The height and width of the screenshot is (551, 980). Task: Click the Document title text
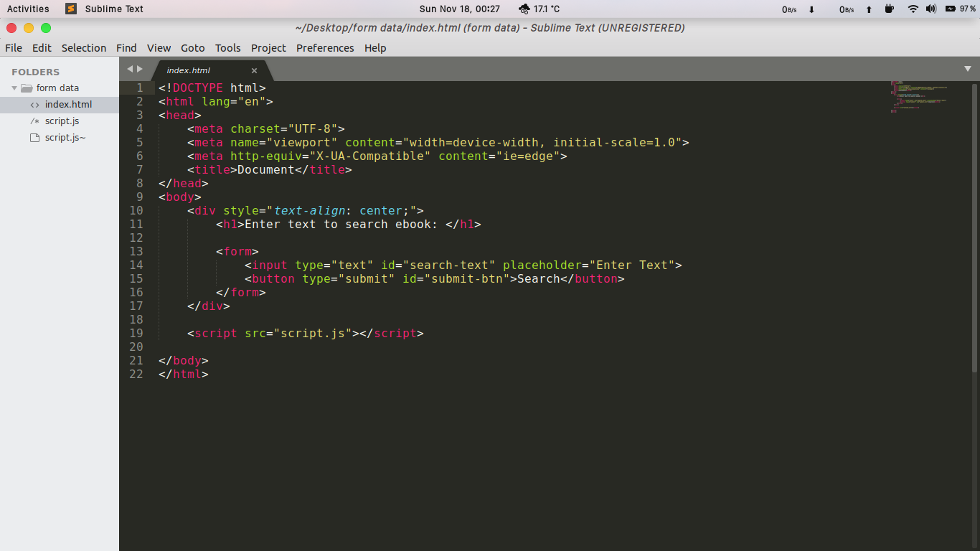click(266, 169)
